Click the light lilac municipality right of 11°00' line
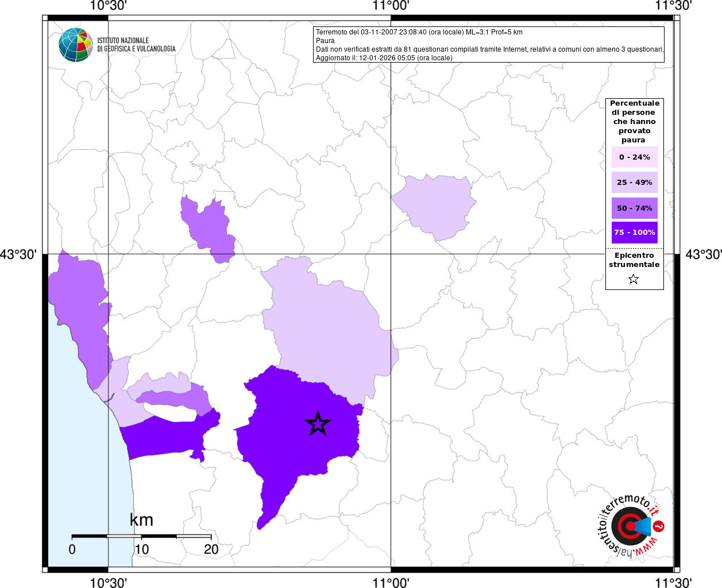Screen dimensions: 722x588 (435, 207)
